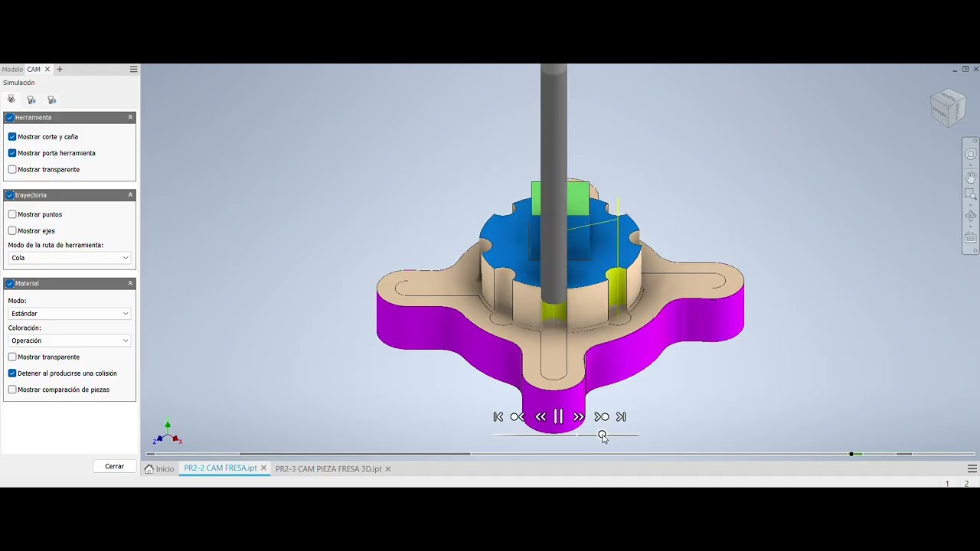Screen dimensions: 980x551
Task: Open Coloración dropdown set to Operación
Action: click(70, 341)
